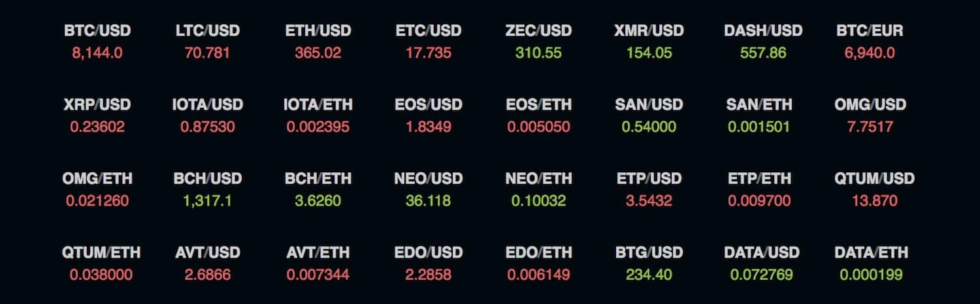980x304 pixels.
Task: Click the BCH/USD price 1,317.1
Action: pos(208,201)
